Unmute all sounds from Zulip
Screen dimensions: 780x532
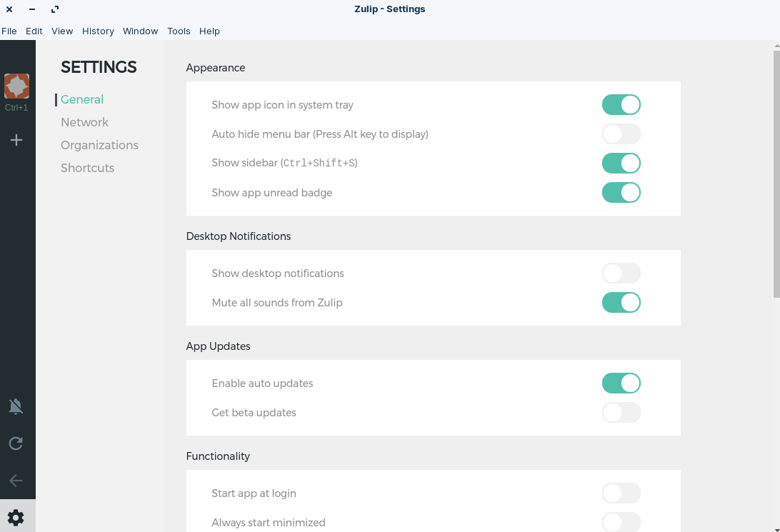click(621, 302)
